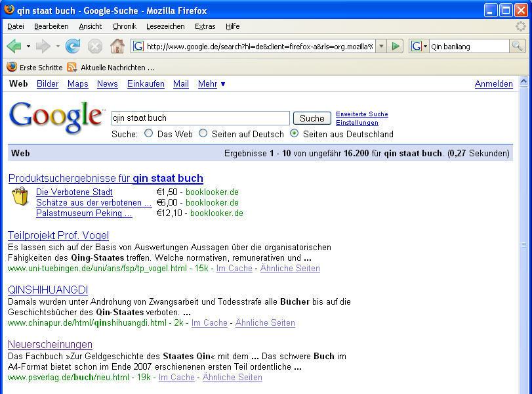This screenshot has width=532, height=394.
Task: Open the Neuerscheinungen search result
Action: pyautogui.click(x=51, y=344)
